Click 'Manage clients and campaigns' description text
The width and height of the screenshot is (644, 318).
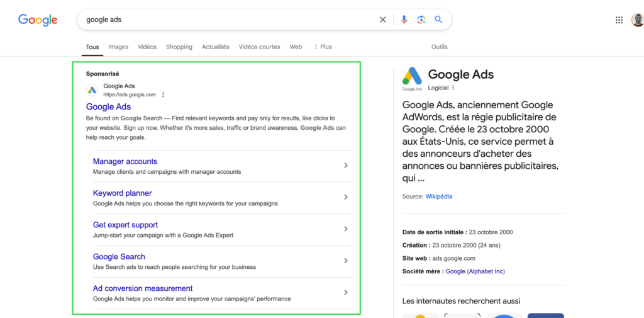click(167, 171)
